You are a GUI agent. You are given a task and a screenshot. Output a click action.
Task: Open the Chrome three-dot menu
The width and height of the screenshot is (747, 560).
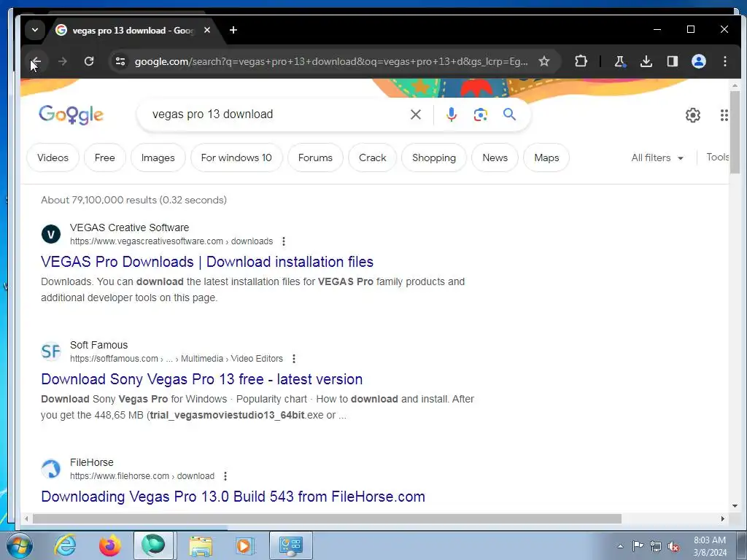pos(724,61)
